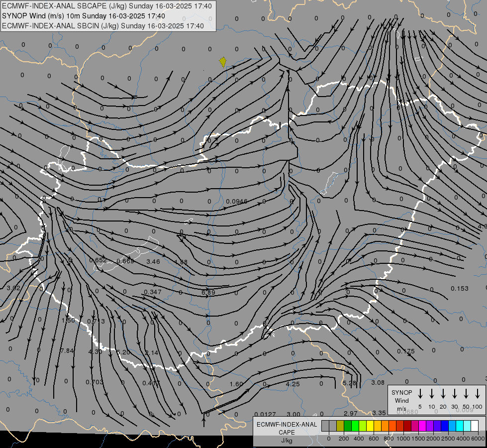Pick the pure yellow CAPE legend swatch
The image size is (487, 448).
point(370,426)
